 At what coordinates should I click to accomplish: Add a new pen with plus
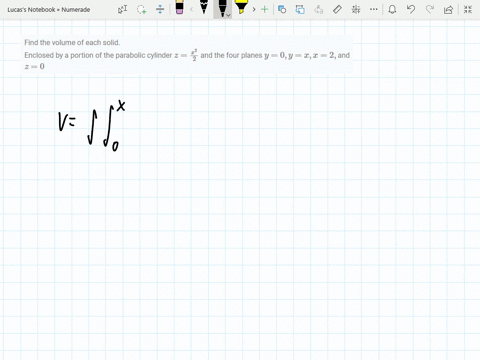pyautogui.click(x=264, y=9)
